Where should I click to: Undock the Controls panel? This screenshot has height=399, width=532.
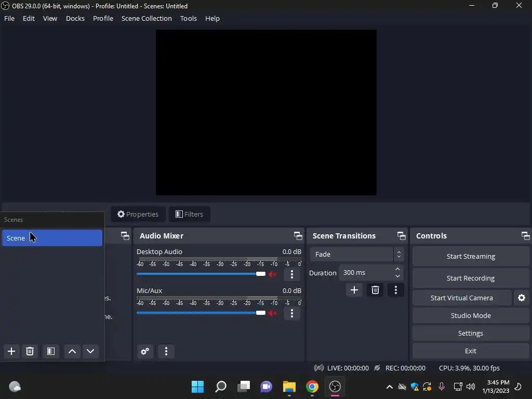tap(526, 236)
